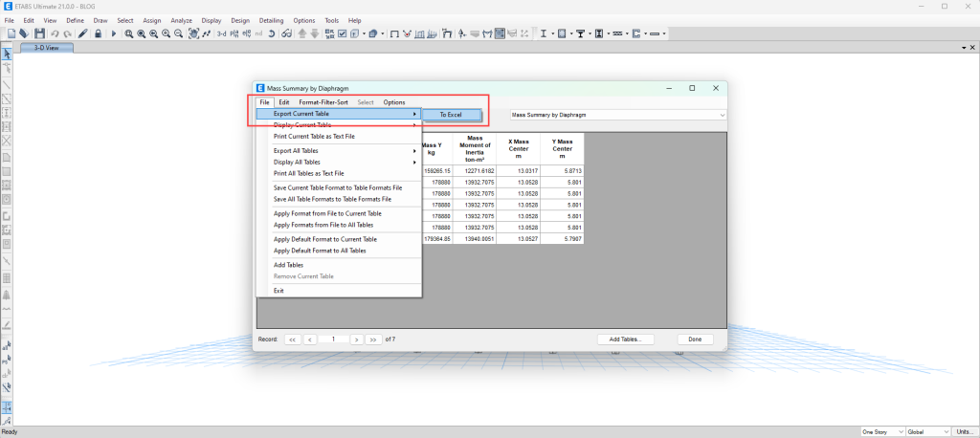Click the Move Down in List arrow
Viewport: 980px width, 438px height.
[x=314, y=33]
